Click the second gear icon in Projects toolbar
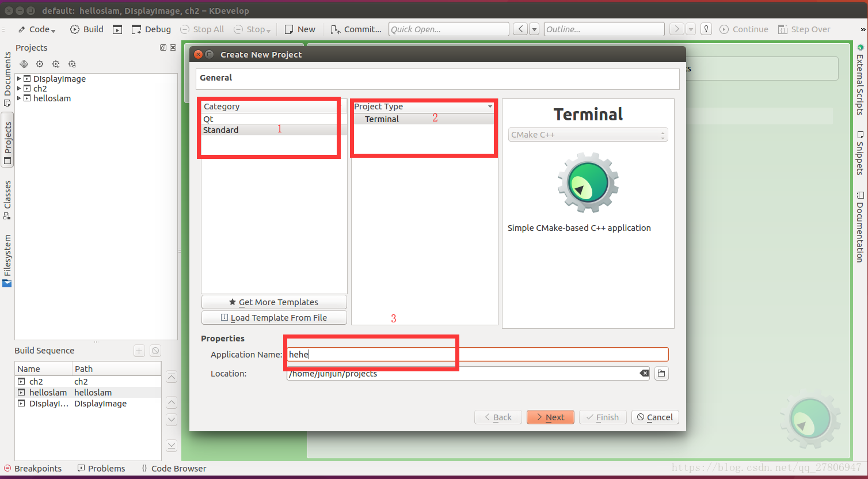This screenshot has height=479, width=868. [x=40, y=64]
